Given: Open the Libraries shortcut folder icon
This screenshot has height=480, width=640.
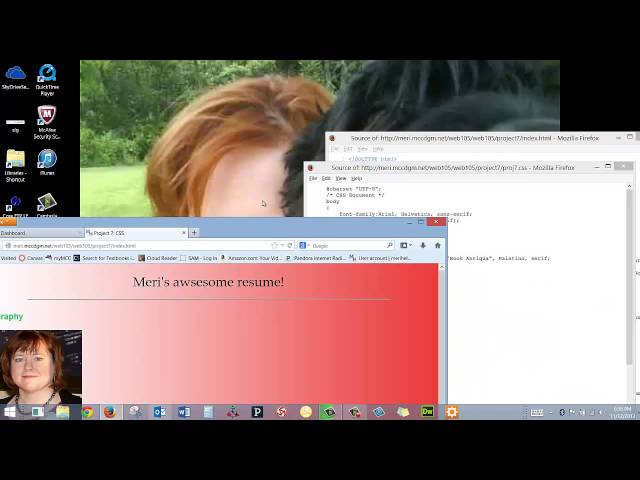Looking at the screenshot, I should point(16,165).
